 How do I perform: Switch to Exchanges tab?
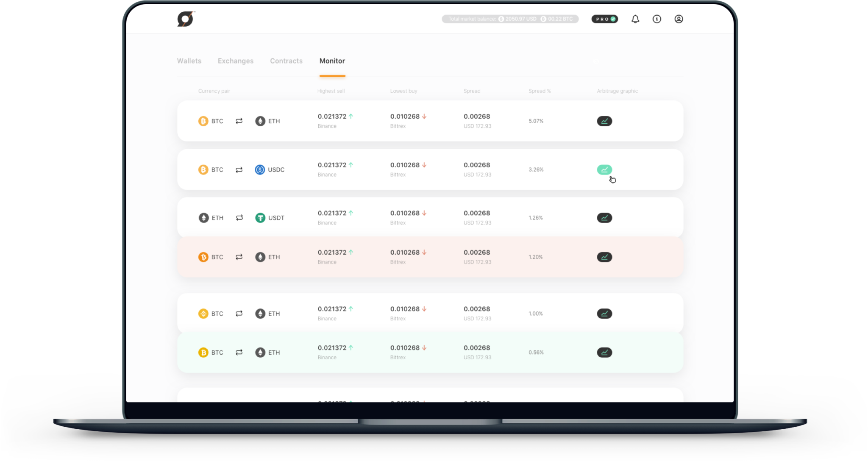click(x=236, y=61)
